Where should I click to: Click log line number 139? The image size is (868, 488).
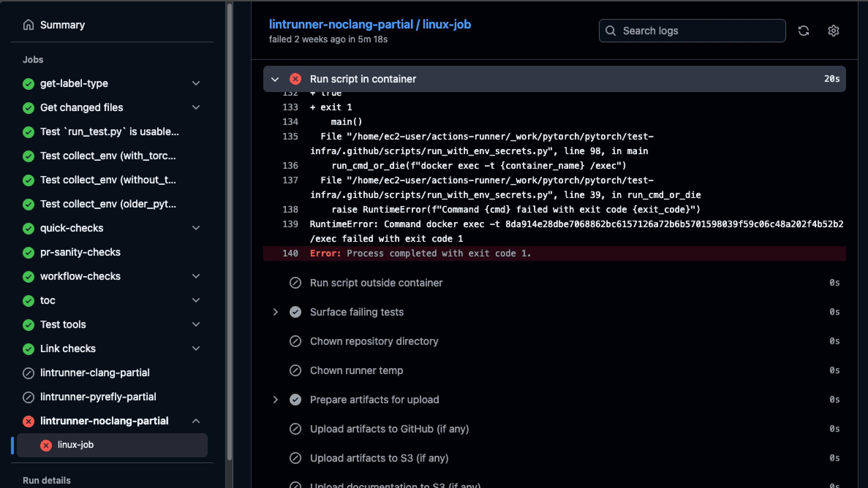[290, 224]
